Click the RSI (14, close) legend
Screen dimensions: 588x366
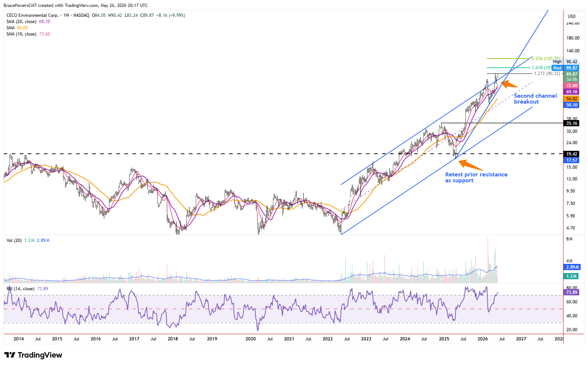point(27,289)
